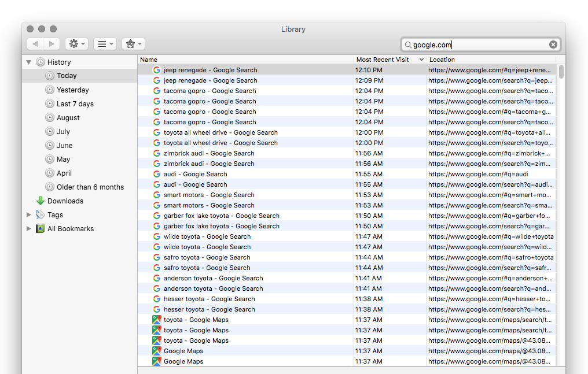Select Today in the sidebar

pos(79,76)
